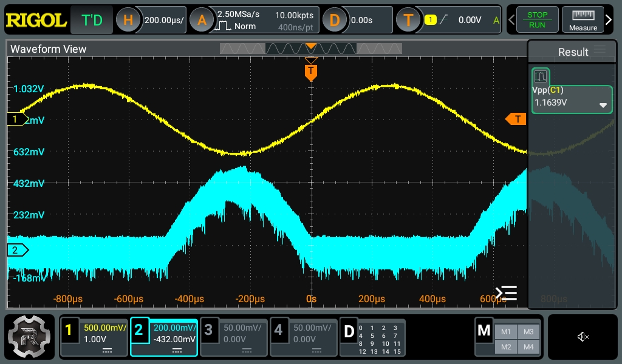Image resolution: width=622 pixels, height=364 pixels.
Task: Click the 200.00µs/ timebase value
Action: point(164,20)
